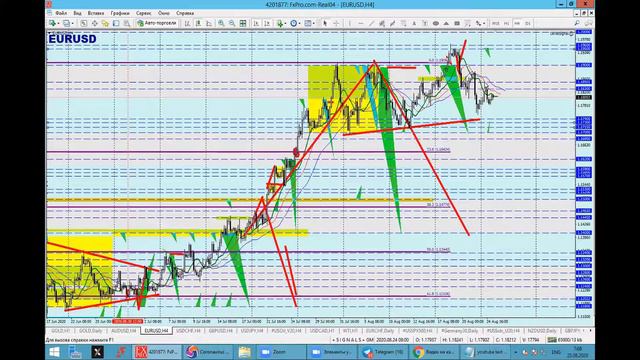
Task: Open Indicators list toolbar icon
Action: point(280,23)
